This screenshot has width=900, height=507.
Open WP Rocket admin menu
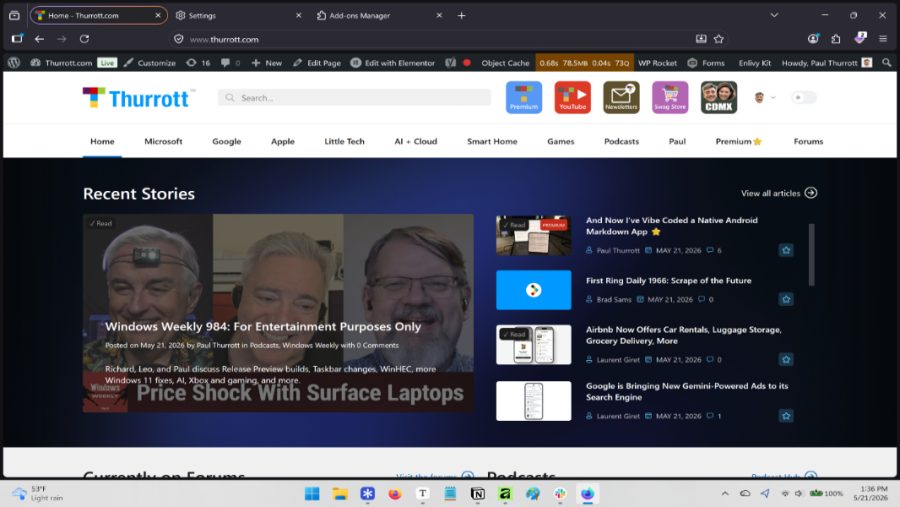tap(657, 63)
